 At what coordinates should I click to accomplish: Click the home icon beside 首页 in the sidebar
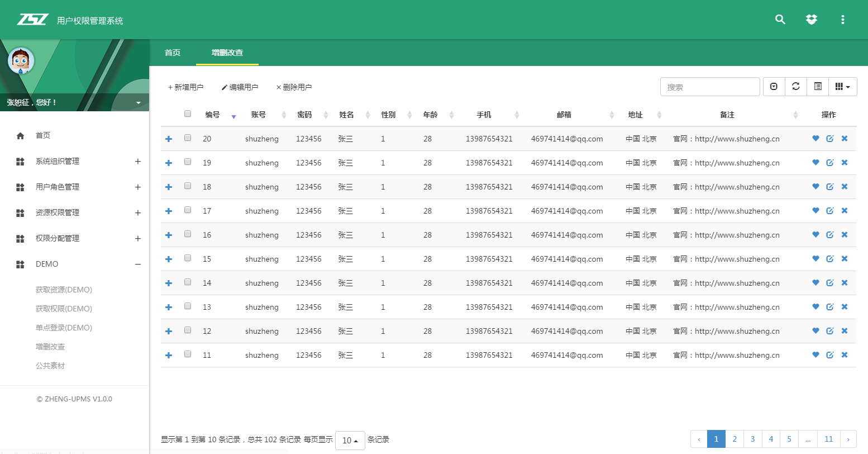pos(21,135)
